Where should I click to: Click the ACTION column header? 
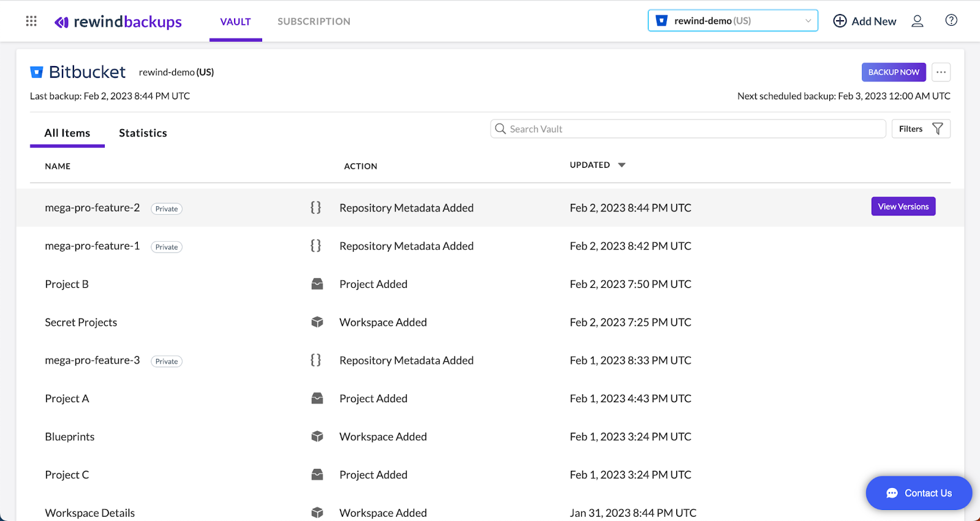pos(361,167)
